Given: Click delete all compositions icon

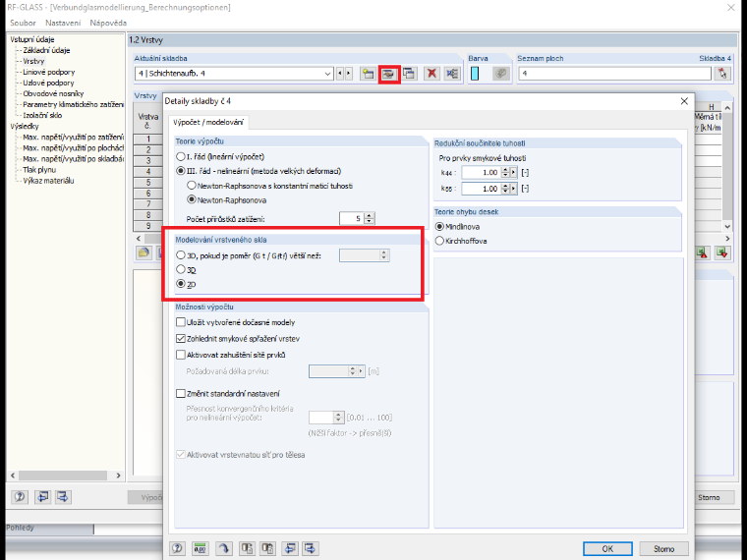Looking at the screenshot, I should (452, 74).
